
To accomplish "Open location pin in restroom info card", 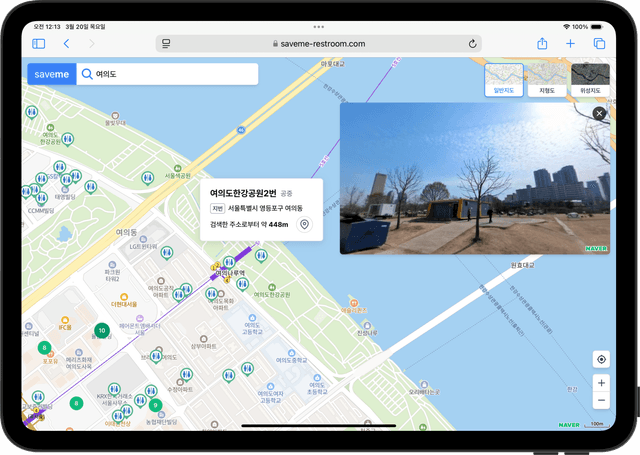I will 305,225.
